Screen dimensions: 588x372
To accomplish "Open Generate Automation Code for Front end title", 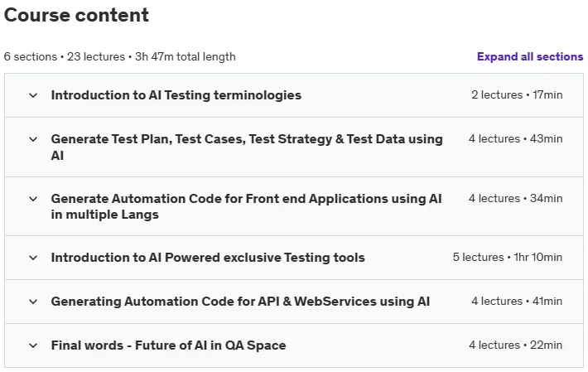I will point(246,206).
